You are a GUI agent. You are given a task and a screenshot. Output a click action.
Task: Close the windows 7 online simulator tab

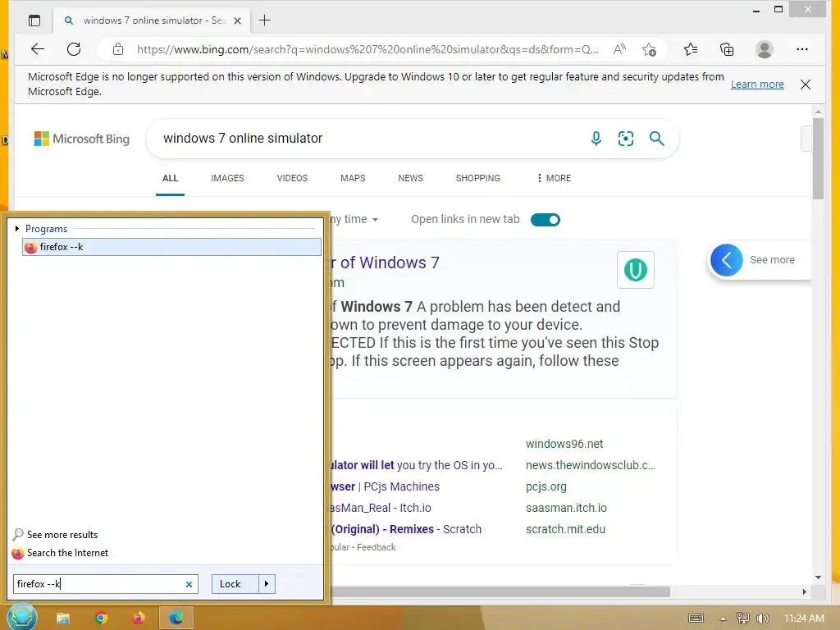[x=238, y=21]
